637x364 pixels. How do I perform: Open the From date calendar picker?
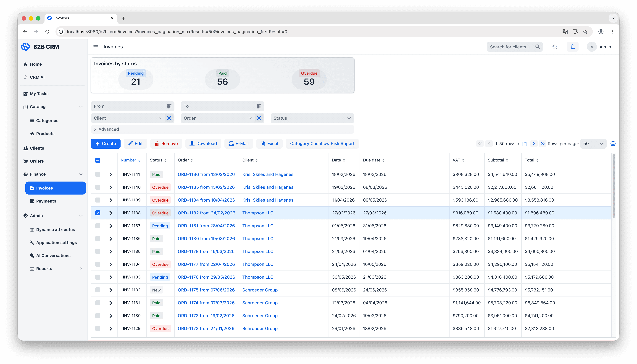pos(169,106)
